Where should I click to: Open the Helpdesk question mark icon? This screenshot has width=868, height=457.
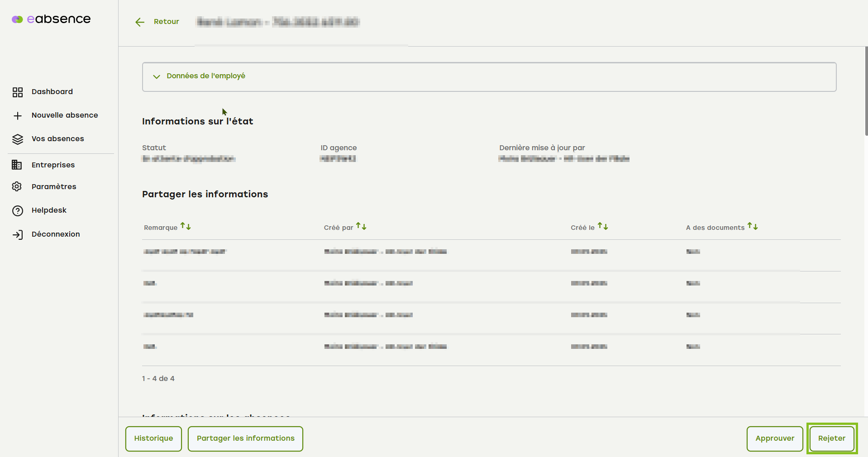[x=18, y=211]
